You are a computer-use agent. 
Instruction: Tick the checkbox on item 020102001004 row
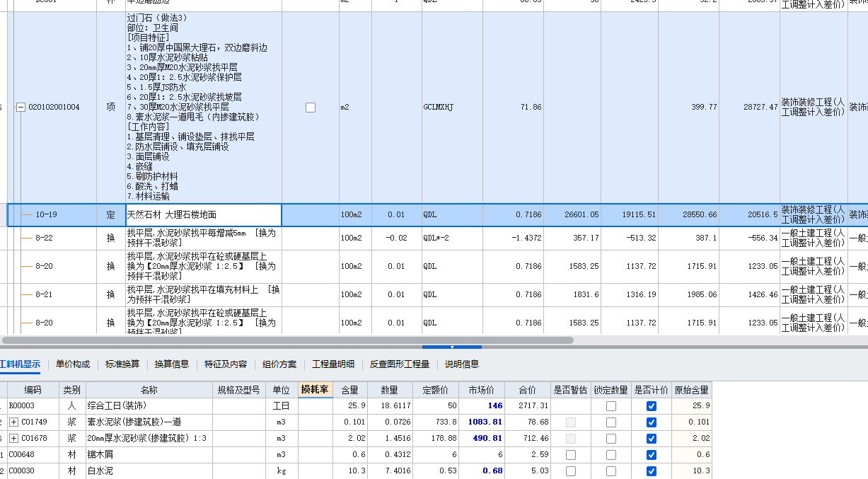tap(309, 108)
